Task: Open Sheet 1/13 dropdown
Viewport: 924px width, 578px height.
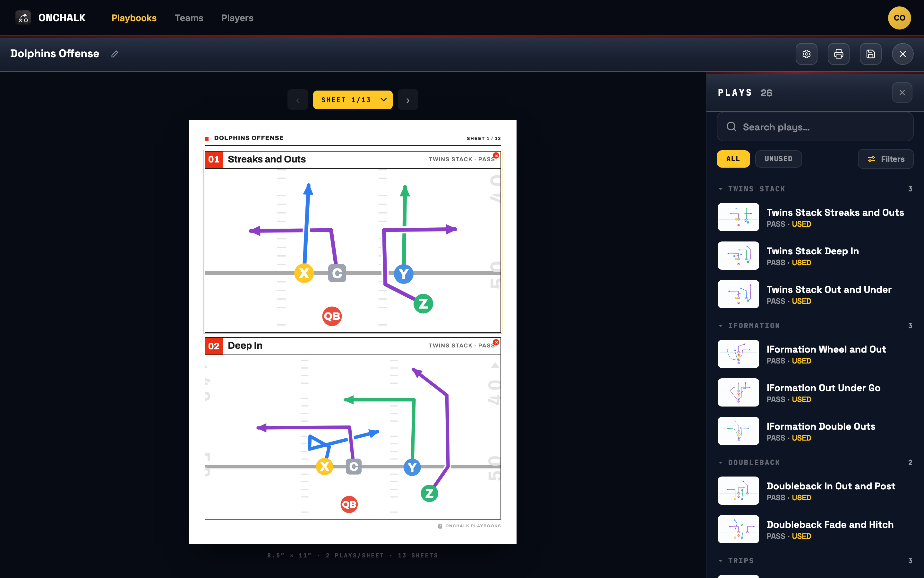Action: pyautogui.click(x=353, y=100)
